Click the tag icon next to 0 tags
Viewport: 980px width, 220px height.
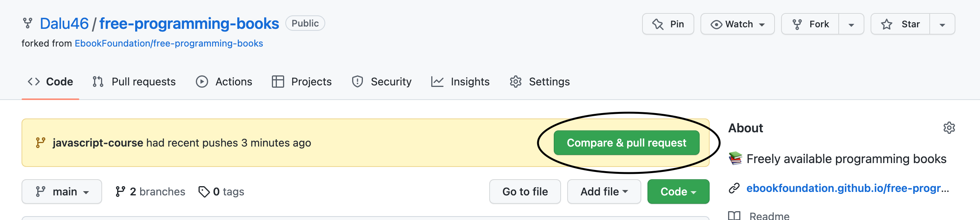(204, 192)
